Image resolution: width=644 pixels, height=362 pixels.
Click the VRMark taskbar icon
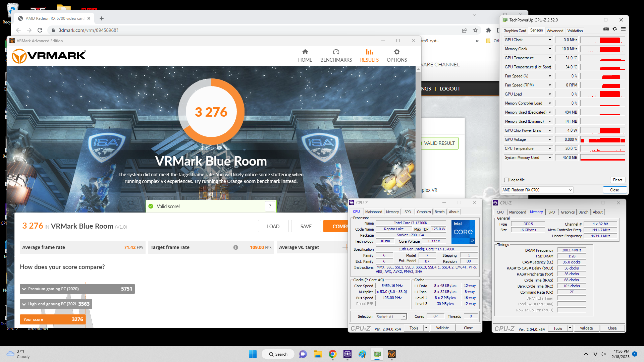pos(392,354)
